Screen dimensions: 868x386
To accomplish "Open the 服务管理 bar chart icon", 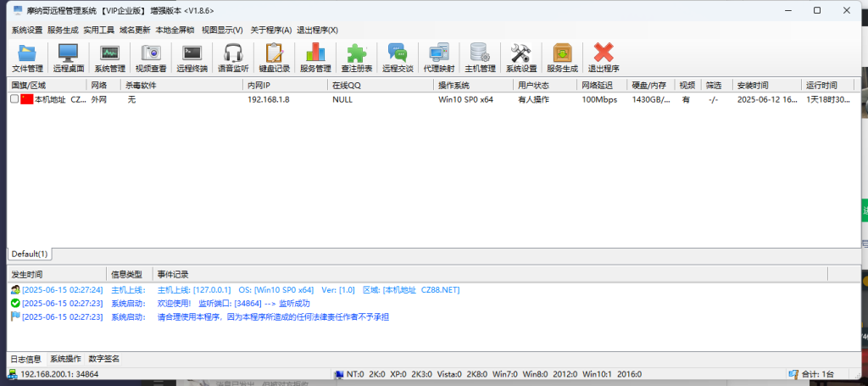I will coord(315,59).
